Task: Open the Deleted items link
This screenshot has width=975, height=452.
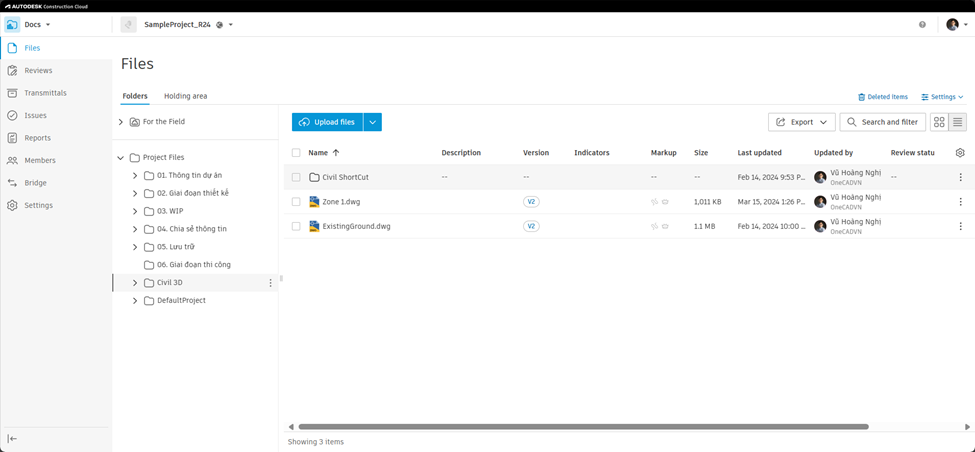Action: point(882,97)
